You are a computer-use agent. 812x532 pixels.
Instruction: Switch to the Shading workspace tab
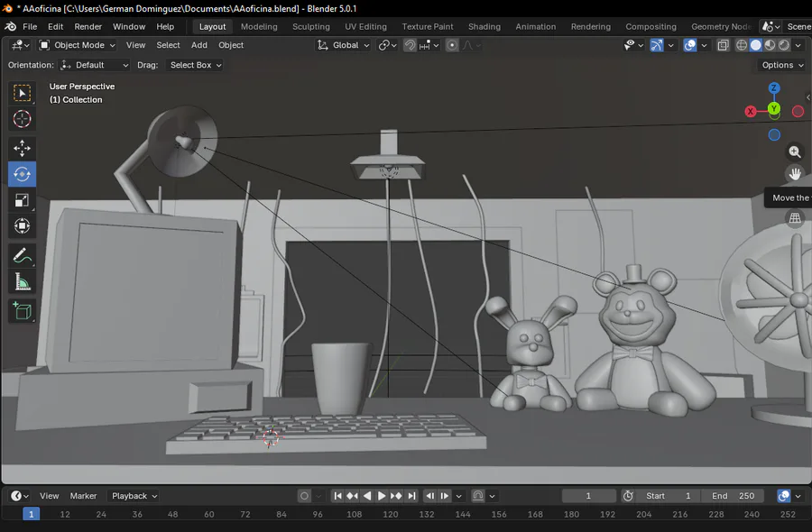point(484,26)
